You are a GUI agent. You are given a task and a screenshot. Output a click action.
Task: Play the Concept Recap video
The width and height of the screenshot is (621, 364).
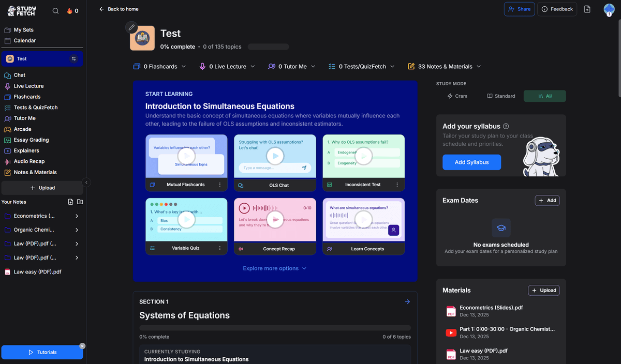pos(275,220)
